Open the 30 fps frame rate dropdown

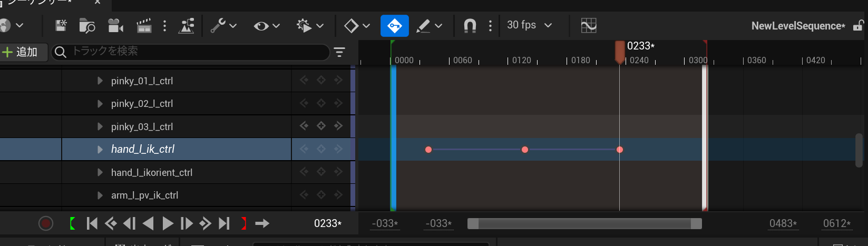529,25
